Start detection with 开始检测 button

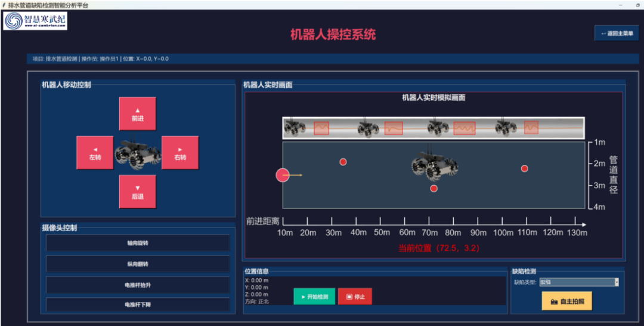coord(314,296)
